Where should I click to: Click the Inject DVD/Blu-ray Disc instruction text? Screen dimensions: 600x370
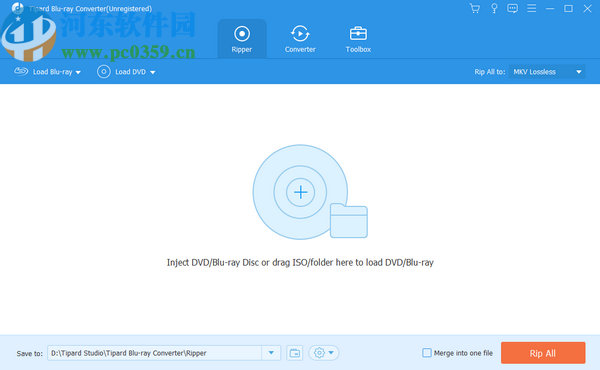pyautogui.click(x=300, y=262)
